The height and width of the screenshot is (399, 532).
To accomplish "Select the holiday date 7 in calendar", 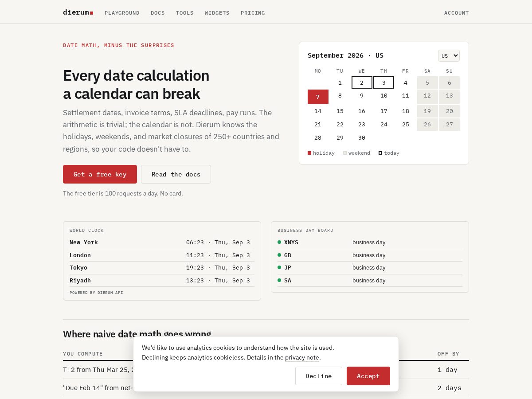I will (318, 97).
